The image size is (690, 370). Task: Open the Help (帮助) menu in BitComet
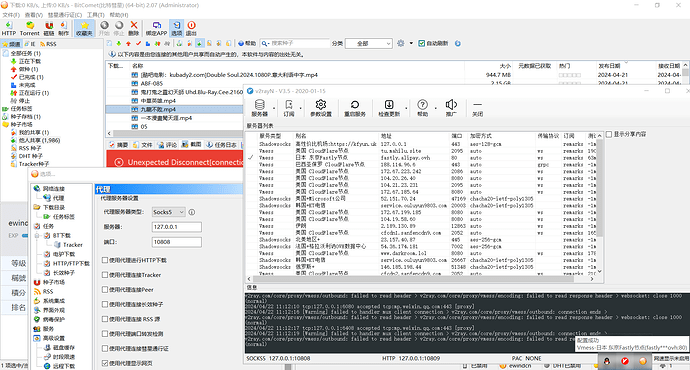(x=118, y=15)
